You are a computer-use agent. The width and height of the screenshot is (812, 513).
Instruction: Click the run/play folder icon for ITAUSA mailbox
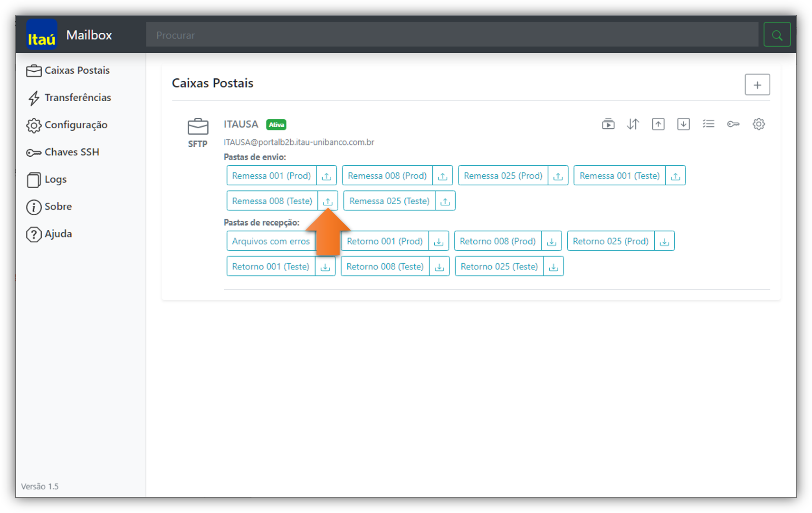pos(608,124)
